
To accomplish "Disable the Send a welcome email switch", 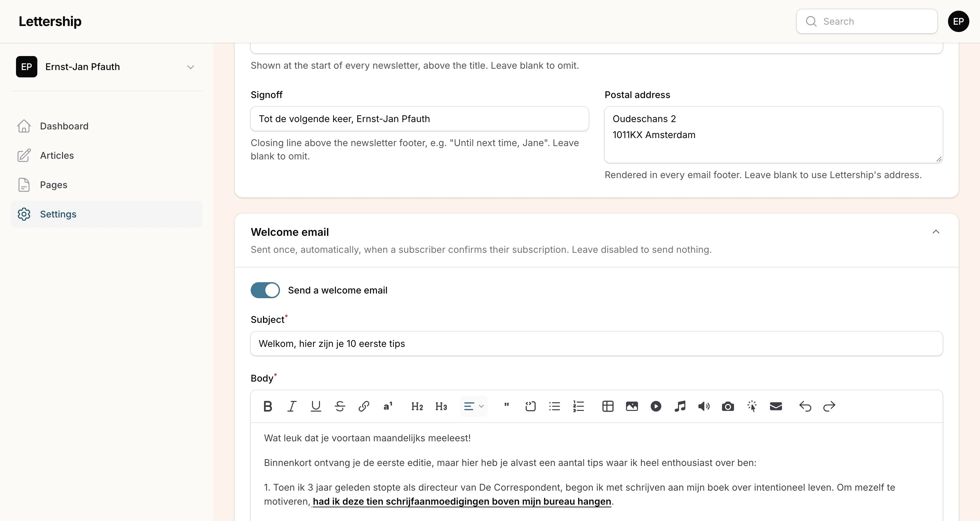I will coord(265,290).
